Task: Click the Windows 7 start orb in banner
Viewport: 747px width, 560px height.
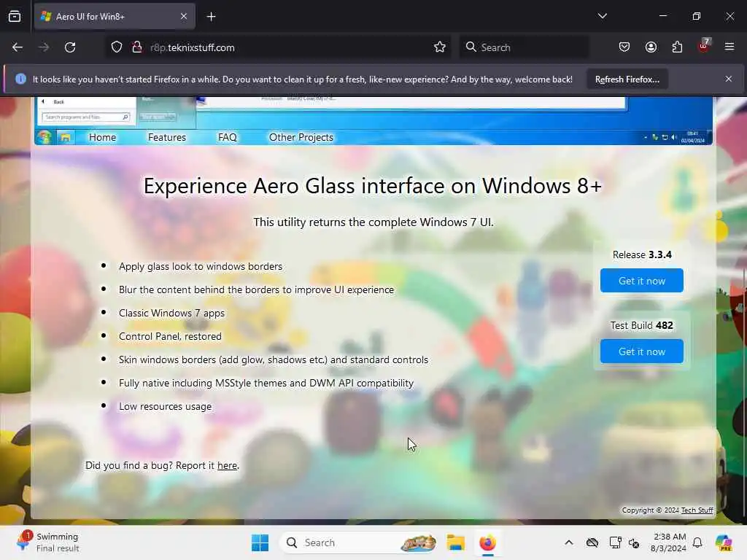Action: (44, 137)
